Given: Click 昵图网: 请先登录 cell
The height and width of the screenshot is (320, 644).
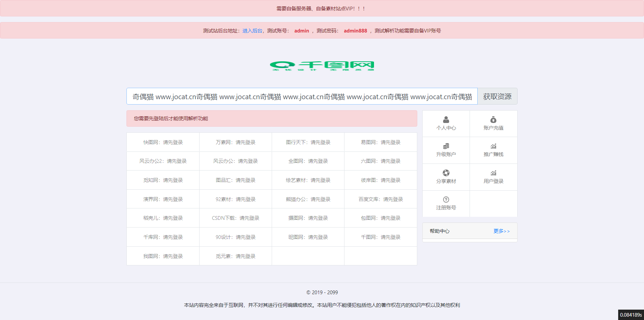Looking at the screenshot, I should point(308,237).
